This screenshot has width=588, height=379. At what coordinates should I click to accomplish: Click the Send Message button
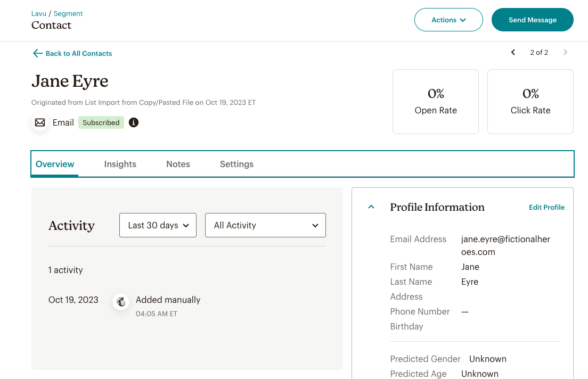point(533,20)
